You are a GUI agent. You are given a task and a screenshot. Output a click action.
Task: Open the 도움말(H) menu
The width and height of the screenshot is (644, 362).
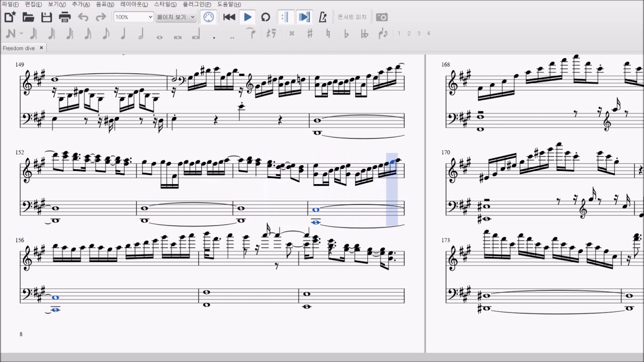pyautogui.click(x=229, y=4)
